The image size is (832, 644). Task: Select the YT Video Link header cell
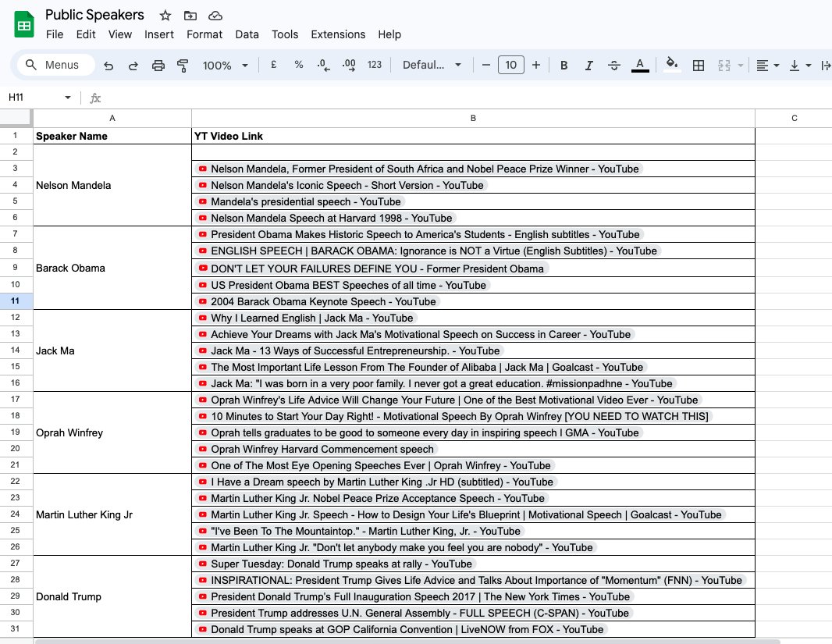(473, 137)
